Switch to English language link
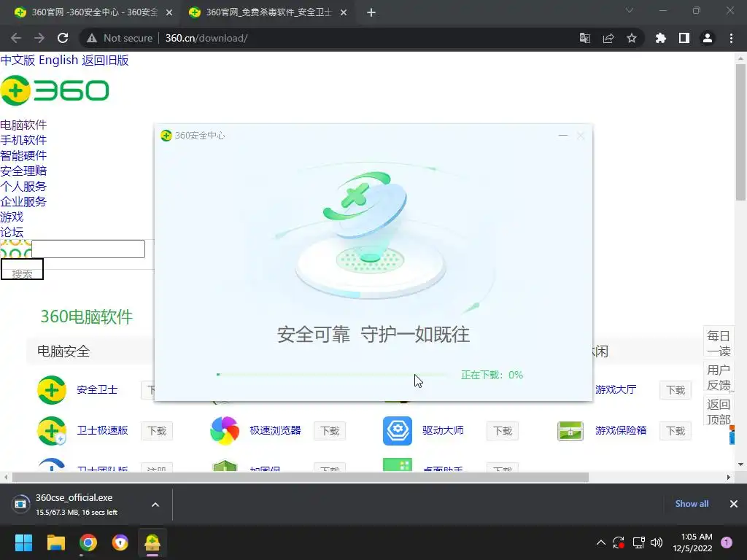The image size is (747, 560). click(x=58, y=60)
